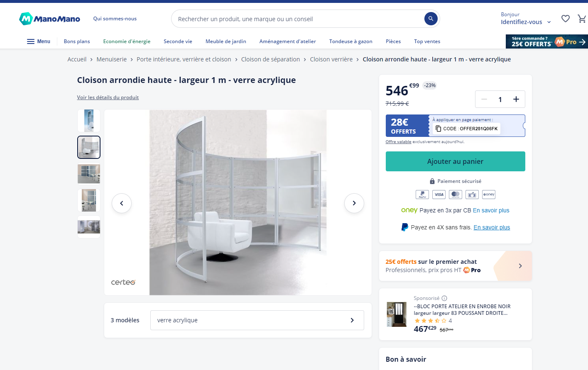Click the search magnifier icon
The width and height of the screenshot is (588, 370).
tap(431, 19)
